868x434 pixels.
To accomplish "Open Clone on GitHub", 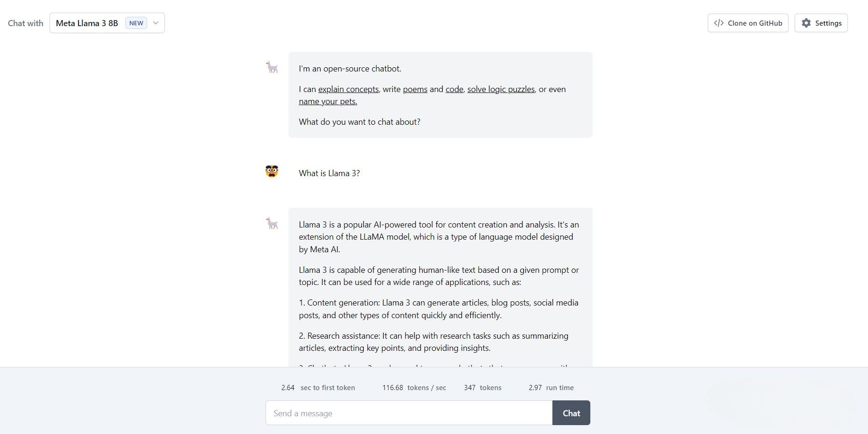I will pos(748,23).
